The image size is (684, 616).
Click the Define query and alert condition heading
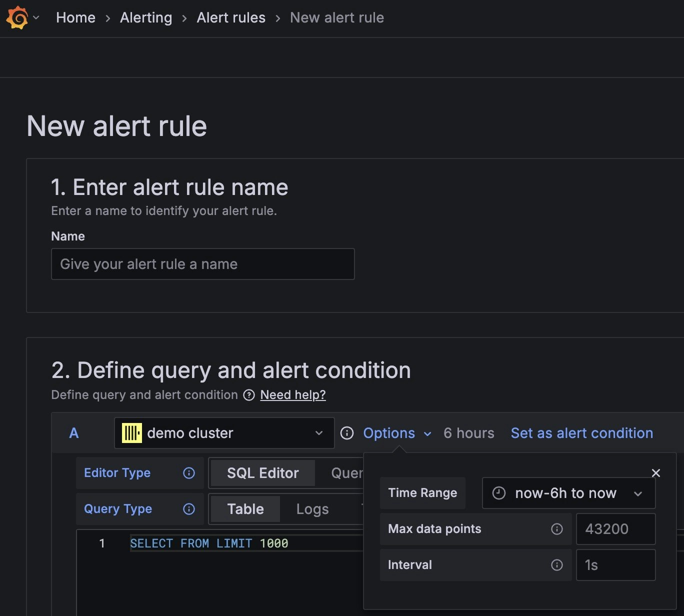tap(231, 370)
